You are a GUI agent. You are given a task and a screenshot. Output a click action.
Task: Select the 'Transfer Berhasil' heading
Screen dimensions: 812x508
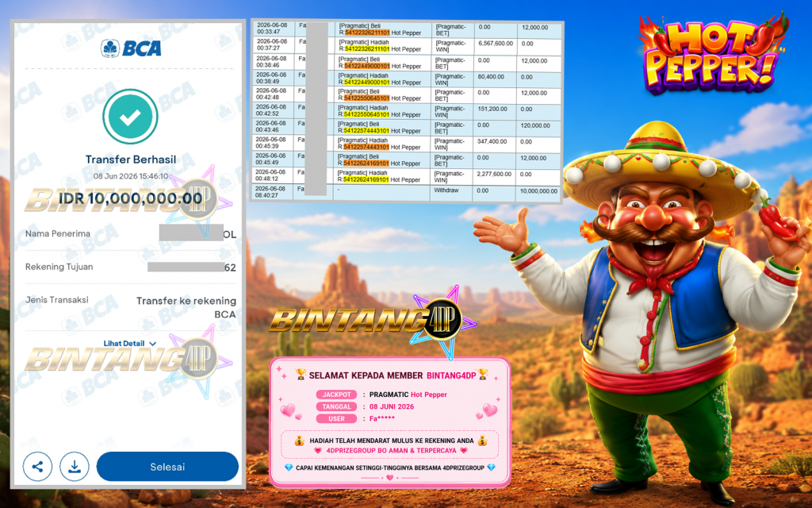point(131,160)
